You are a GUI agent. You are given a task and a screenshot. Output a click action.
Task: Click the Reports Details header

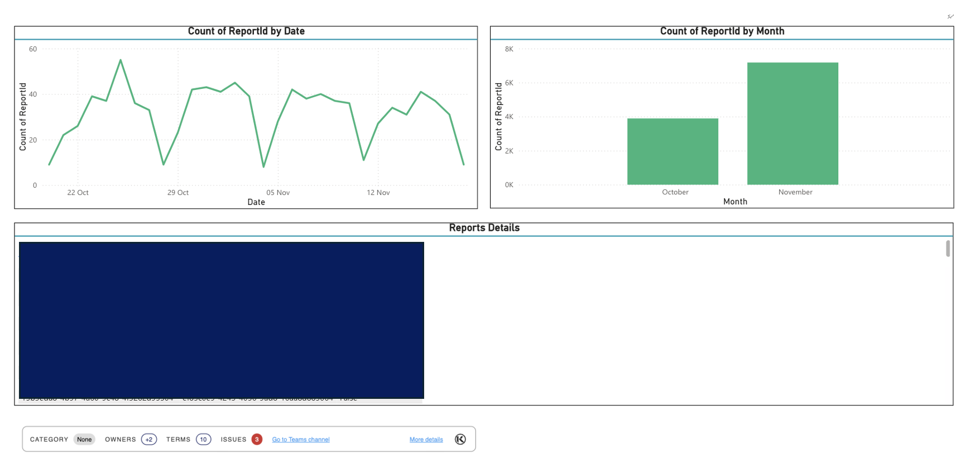[484, 228]
